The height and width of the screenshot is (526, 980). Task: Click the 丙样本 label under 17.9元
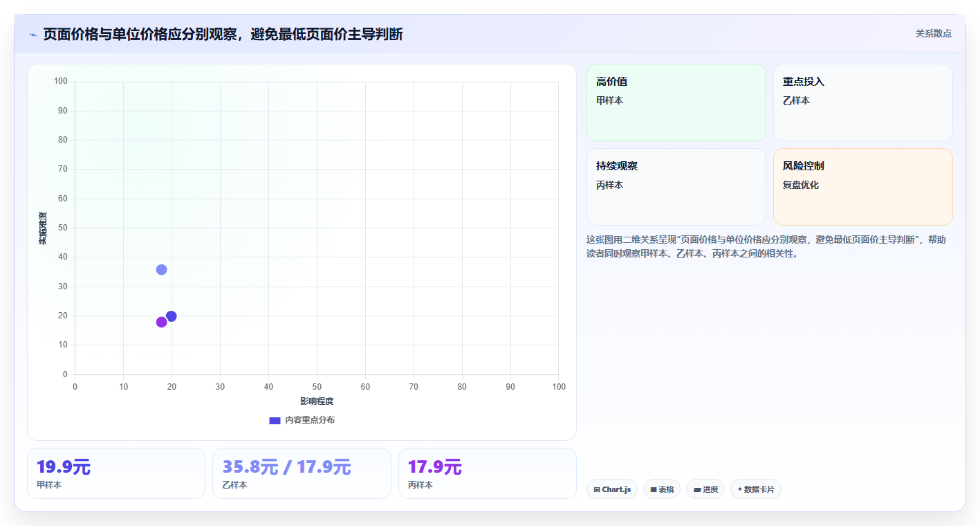(x=420, y=485)
